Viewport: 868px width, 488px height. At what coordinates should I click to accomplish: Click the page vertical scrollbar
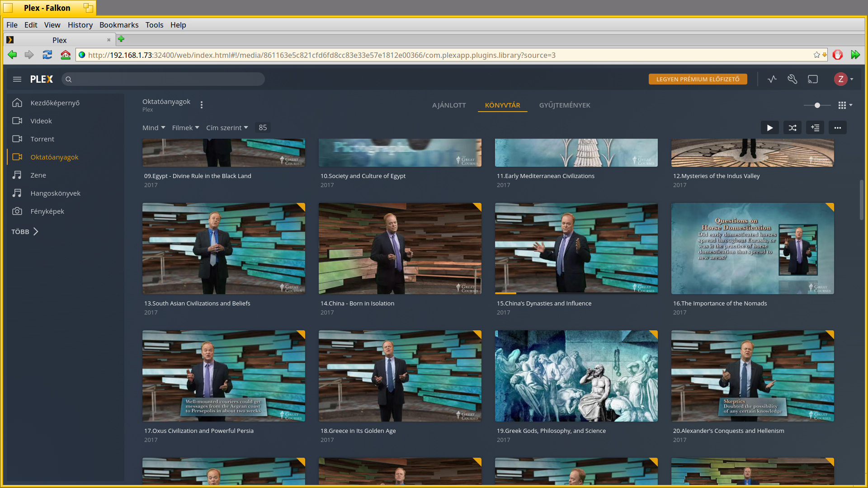tap(861, 200)
